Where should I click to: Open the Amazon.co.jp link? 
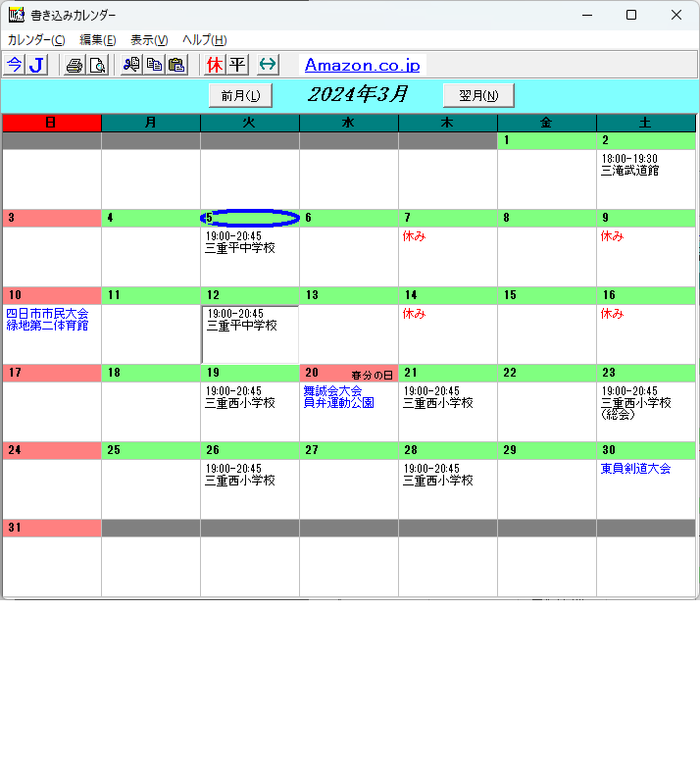tap(362, 66)
